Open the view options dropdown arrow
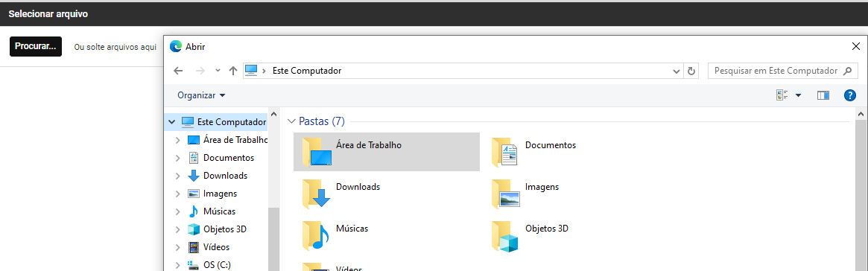This screenshot has width=868, height=271. pyautogui.click(x=798, y=95)
